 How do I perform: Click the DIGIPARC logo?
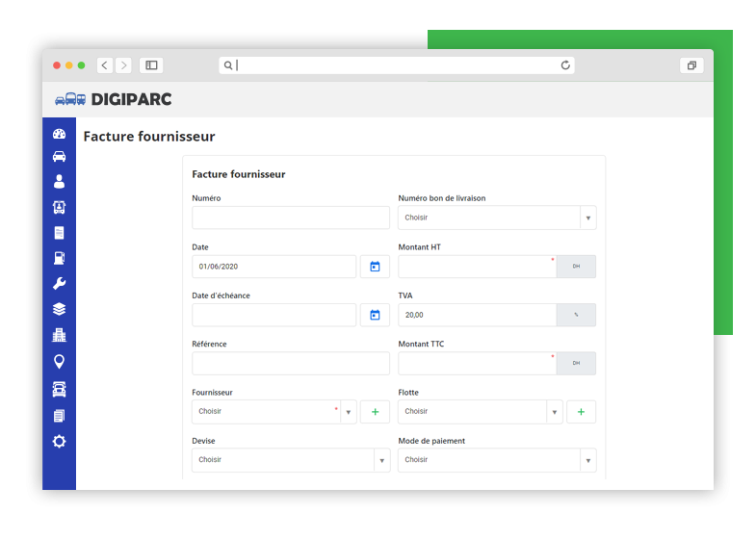coord(114,99)
